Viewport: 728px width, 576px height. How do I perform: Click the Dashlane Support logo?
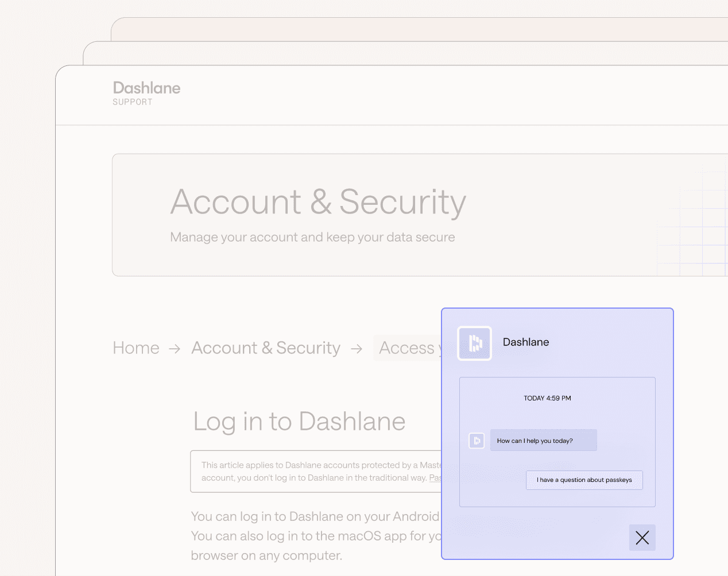pyautogui.click(x=146, y=94)
